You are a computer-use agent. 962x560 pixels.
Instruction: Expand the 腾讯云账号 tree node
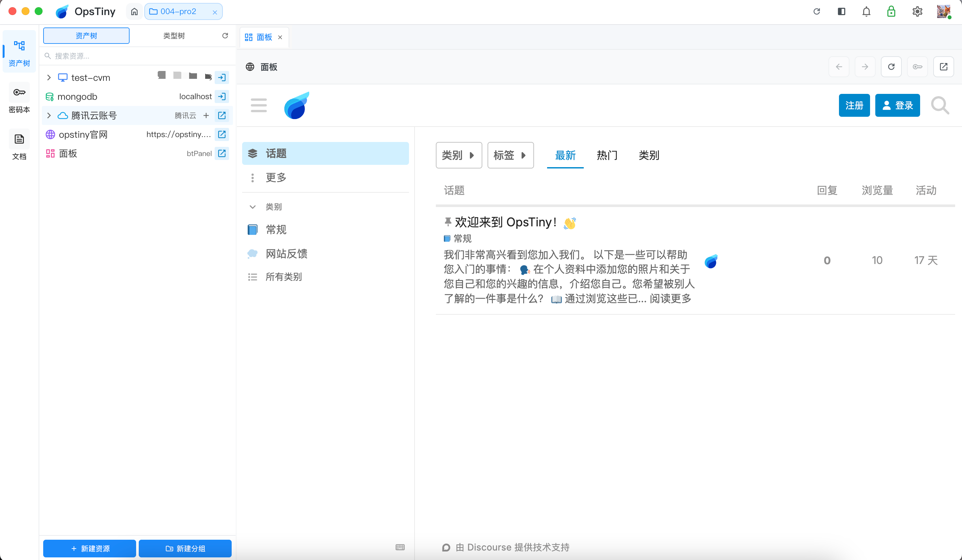[x=49, y=115]
